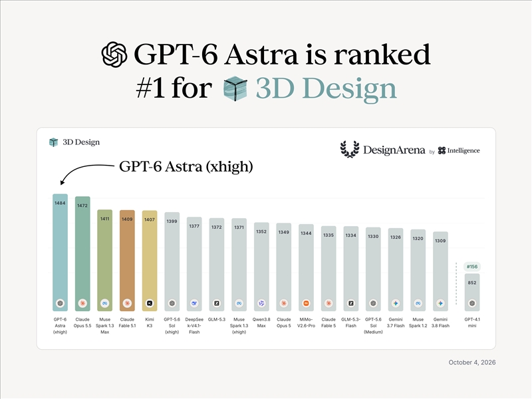Click the OpenAI icon in the GPT-4.1 mini bar
This screenshot has height=399, width=532.
point(472,303)
